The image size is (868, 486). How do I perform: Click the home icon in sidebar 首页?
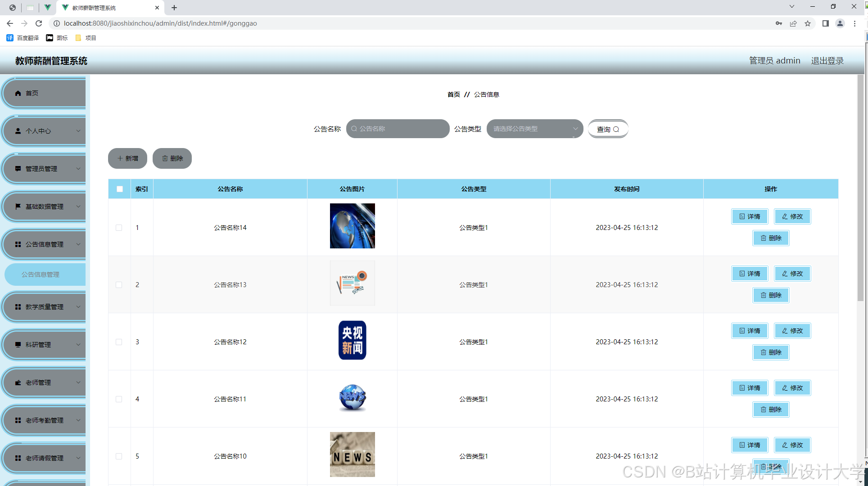tap(18, 93)
